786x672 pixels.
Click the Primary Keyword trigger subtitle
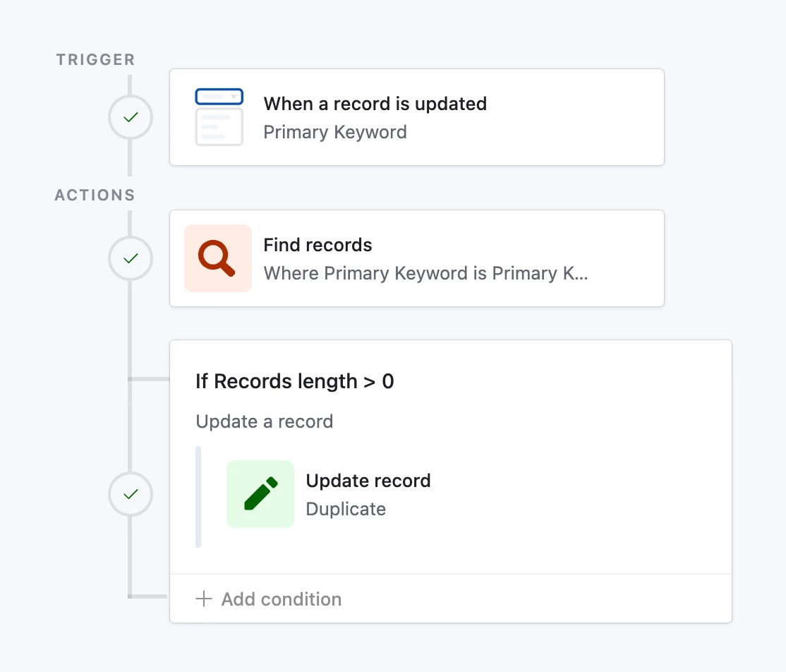(335, 133)
